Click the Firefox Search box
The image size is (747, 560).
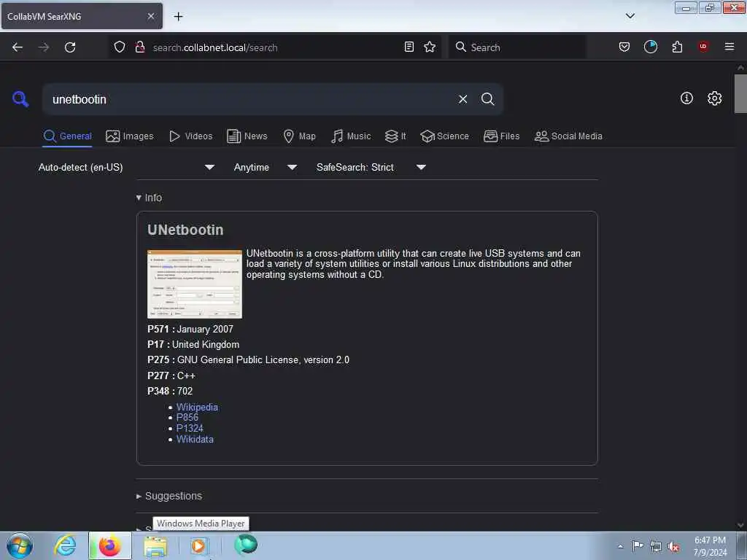517,47
